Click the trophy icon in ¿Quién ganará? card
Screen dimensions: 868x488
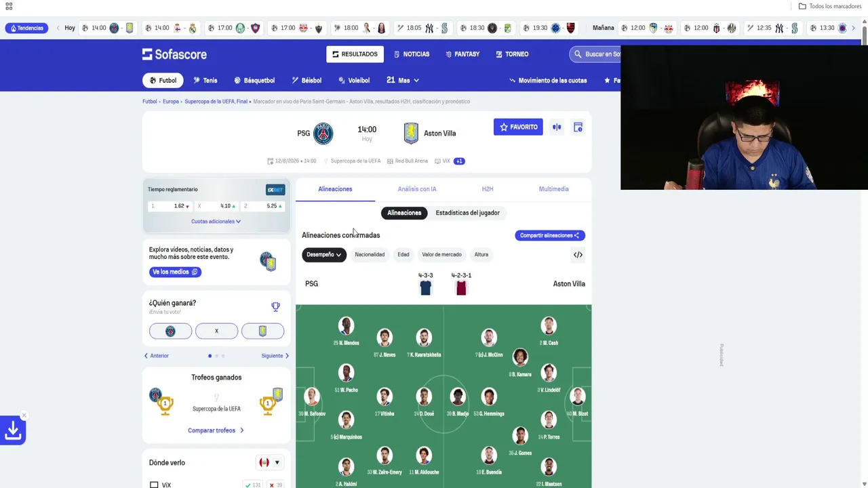(275, 307)
